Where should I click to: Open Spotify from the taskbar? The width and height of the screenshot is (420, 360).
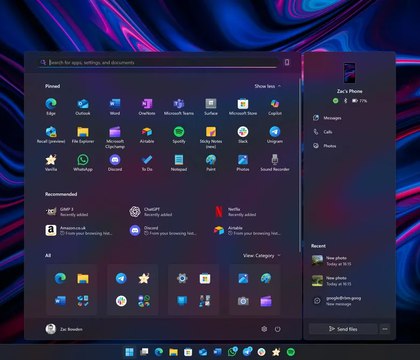click(291, 352)
